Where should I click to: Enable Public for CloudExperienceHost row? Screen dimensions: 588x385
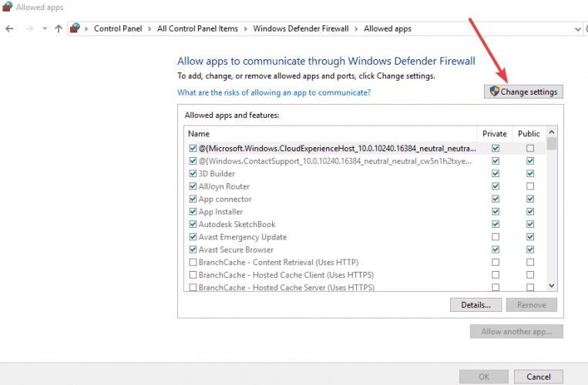click(x=530, y=149)
